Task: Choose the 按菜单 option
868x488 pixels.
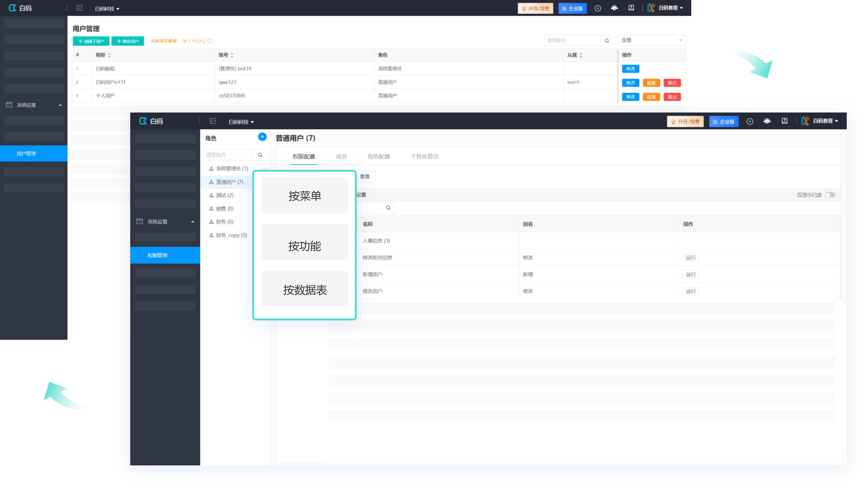Action: point(305,195)
